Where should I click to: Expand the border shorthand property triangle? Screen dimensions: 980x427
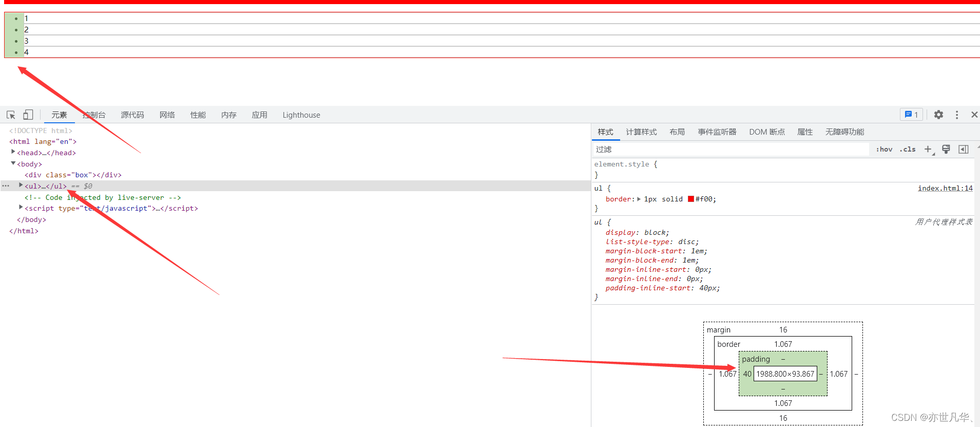pyautogui.click(x=639, y=199)
